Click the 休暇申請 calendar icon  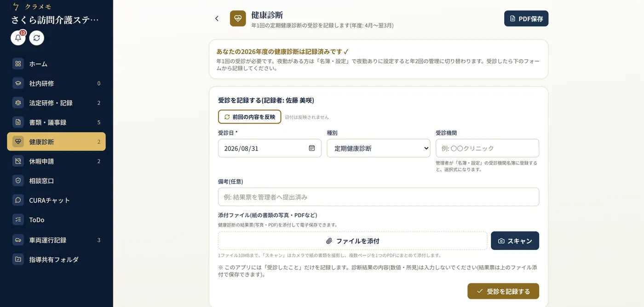(x=18, y=161)
